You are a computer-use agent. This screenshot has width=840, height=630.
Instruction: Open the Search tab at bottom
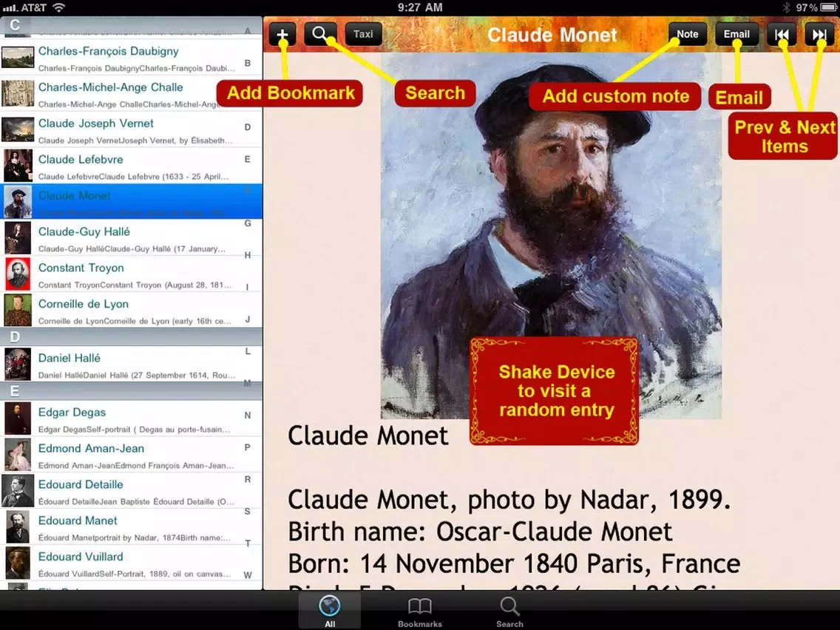tap(509, 612)
